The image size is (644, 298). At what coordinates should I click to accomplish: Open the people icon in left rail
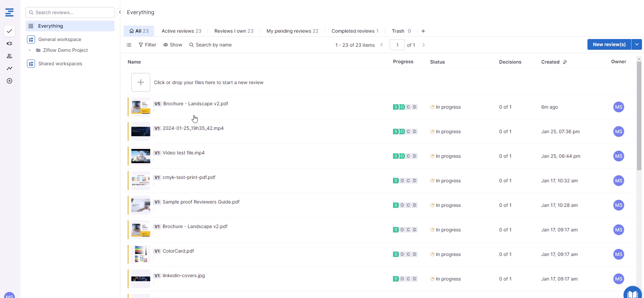(x=9, y=56)
